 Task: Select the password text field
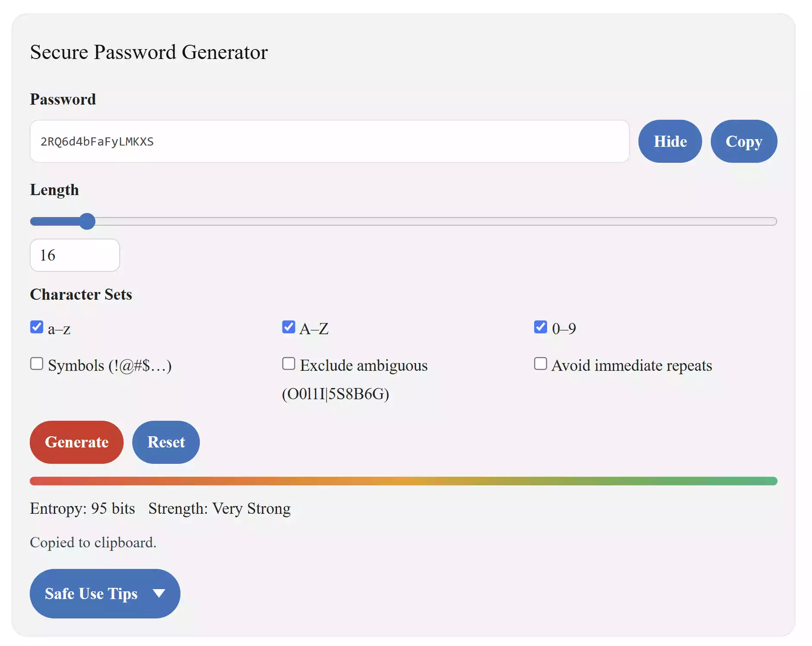(x=330, y=141)
